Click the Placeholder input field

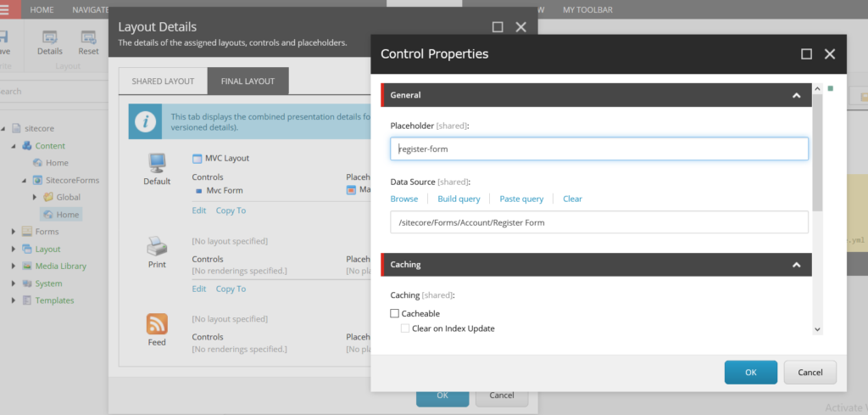[x=599, y=149]
